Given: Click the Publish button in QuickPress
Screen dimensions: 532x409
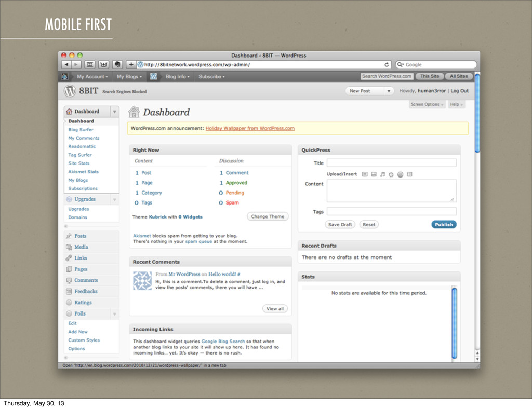Looking at the screenshot, I should pos(444,224).
